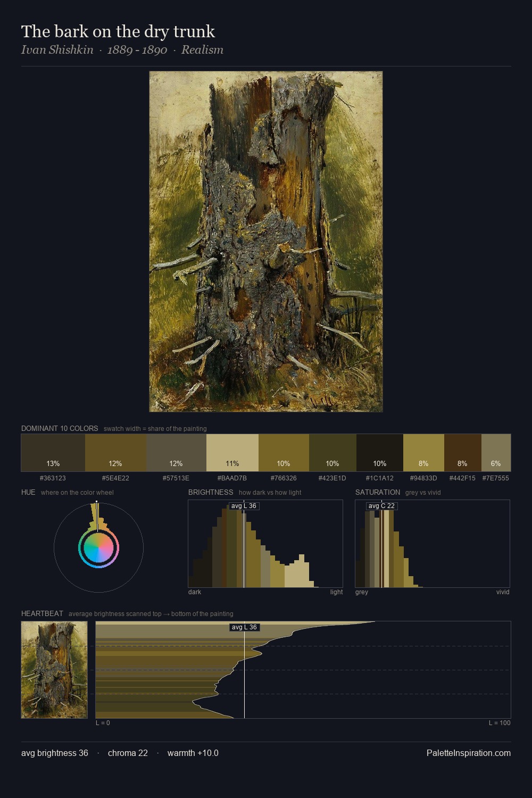Viewport: 532px width, 798px height.
Task: Click the PaletteInspiration.com link
Action: (x=469, y=753)
